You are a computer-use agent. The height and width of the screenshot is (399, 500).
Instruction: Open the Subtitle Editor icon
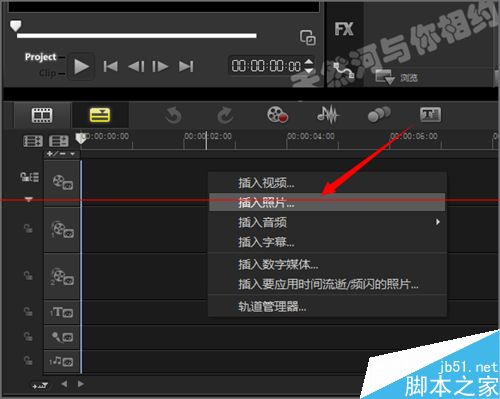[430, 114]
